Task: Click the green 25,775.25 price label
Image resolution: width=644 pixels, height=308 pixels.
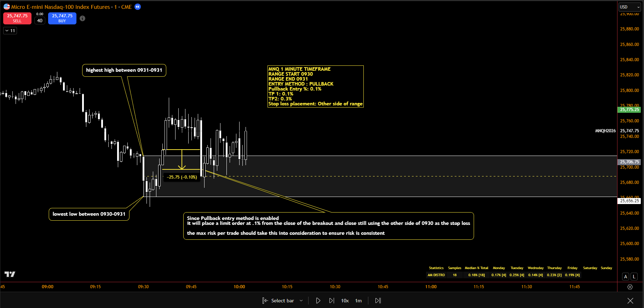Action: click(629, 110)
